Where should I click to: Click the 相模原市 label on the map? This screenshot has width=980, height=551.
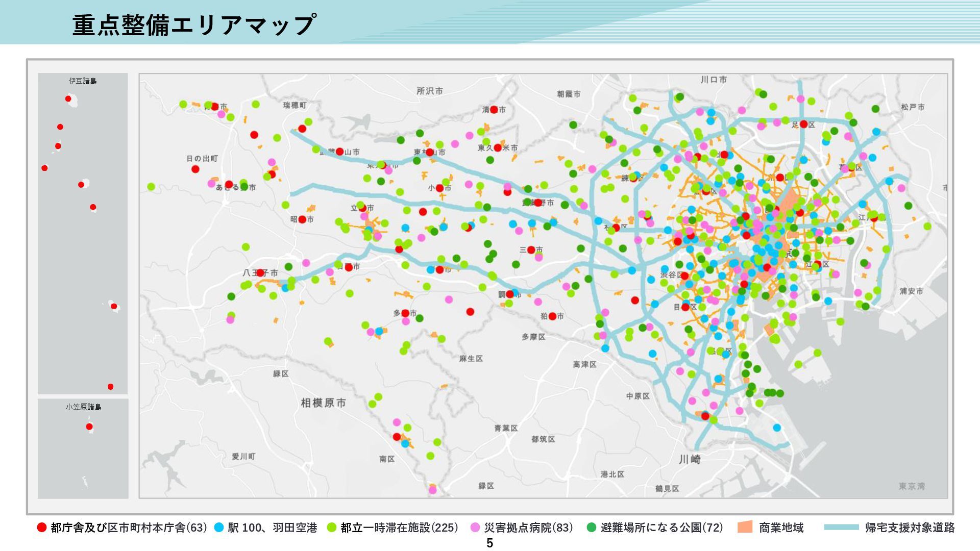coord(323,403)
